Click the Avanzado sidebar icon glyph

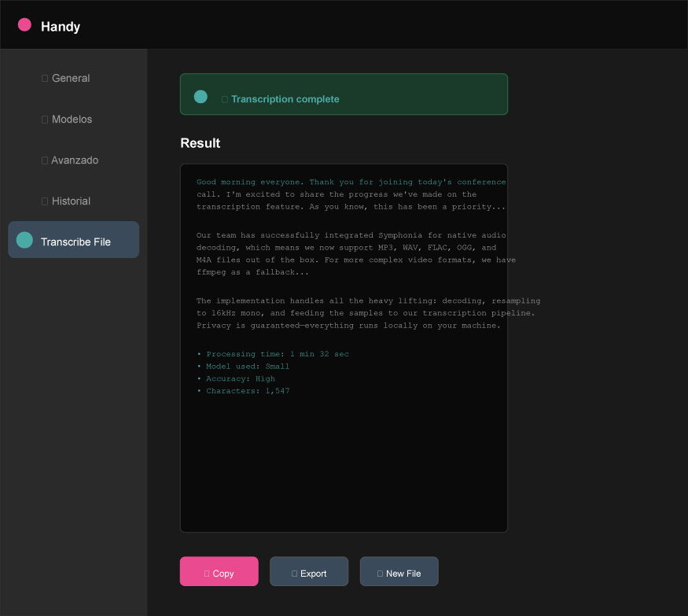point(45,160)
